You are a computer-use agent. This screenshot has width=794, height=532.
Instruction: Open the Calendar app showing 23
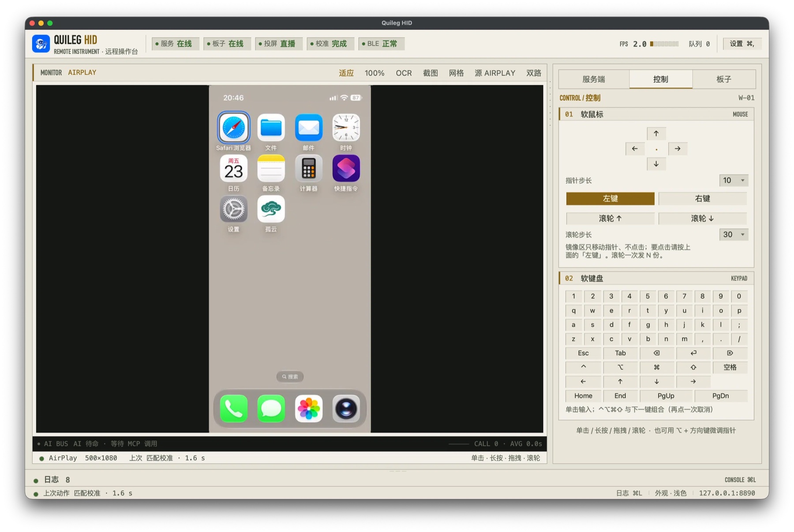(233, 168)
